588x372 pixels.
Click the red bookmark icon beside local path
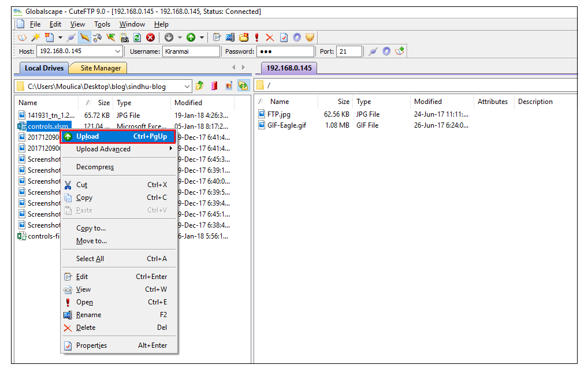click(214, 86)
